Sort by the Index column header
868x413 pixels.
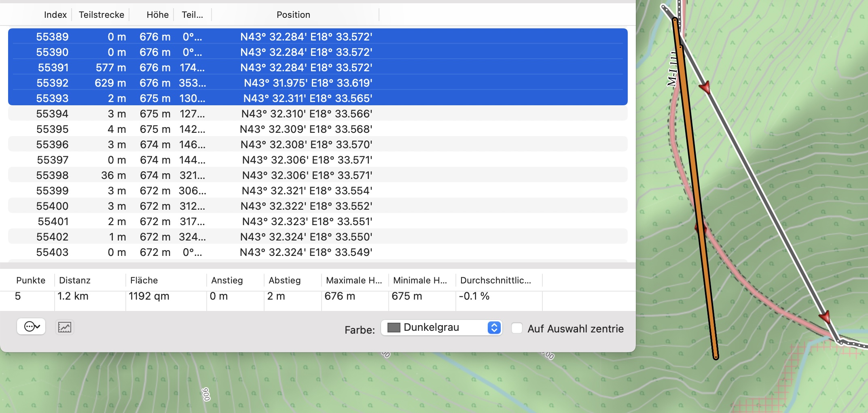pos(55,15)
